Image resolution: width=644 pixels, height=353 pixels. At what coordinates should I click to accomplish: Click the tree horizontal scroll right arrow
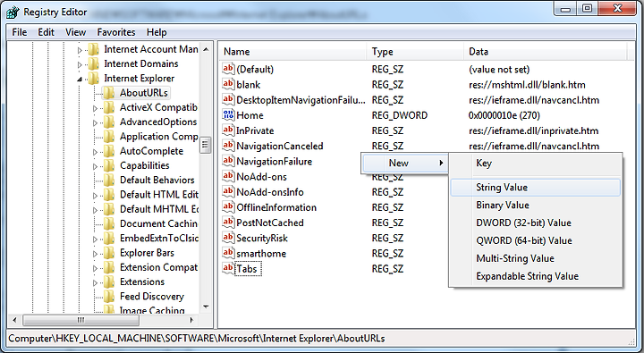[x=191, y=320]
